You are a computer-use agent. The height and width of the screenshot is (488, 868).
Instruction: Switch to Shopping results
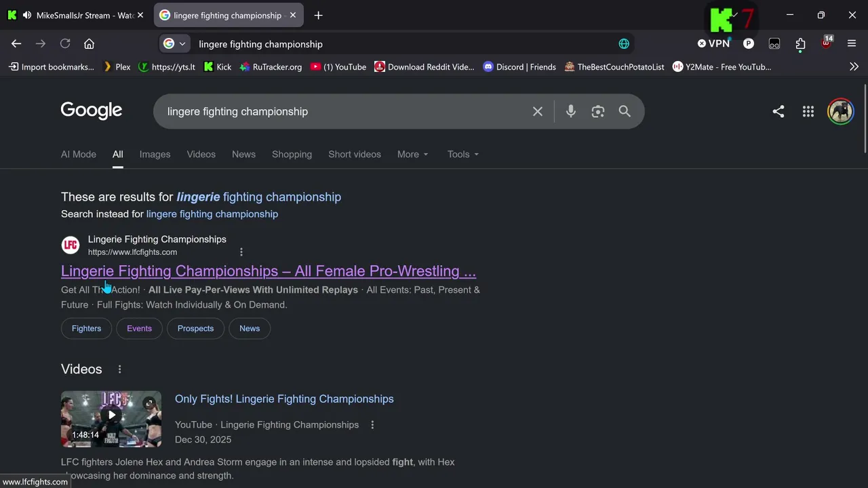point(292,154)
